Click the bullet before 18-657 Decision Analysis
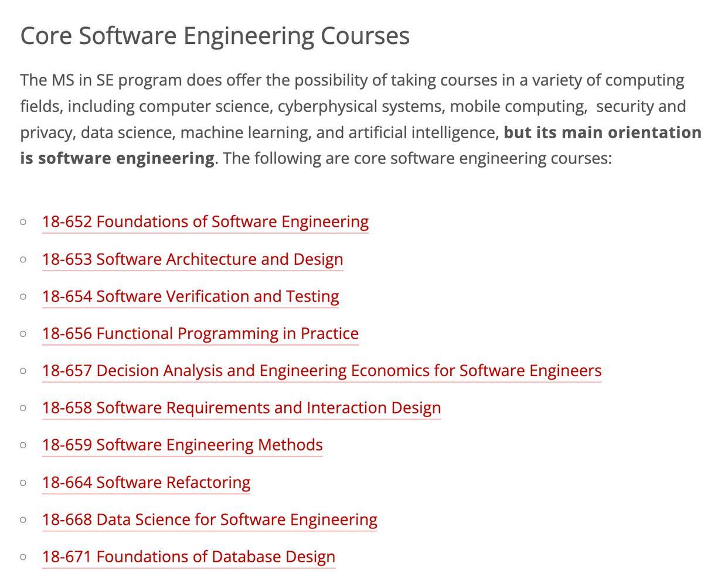This screenshot has width=728, height=584. coord(23,371)
